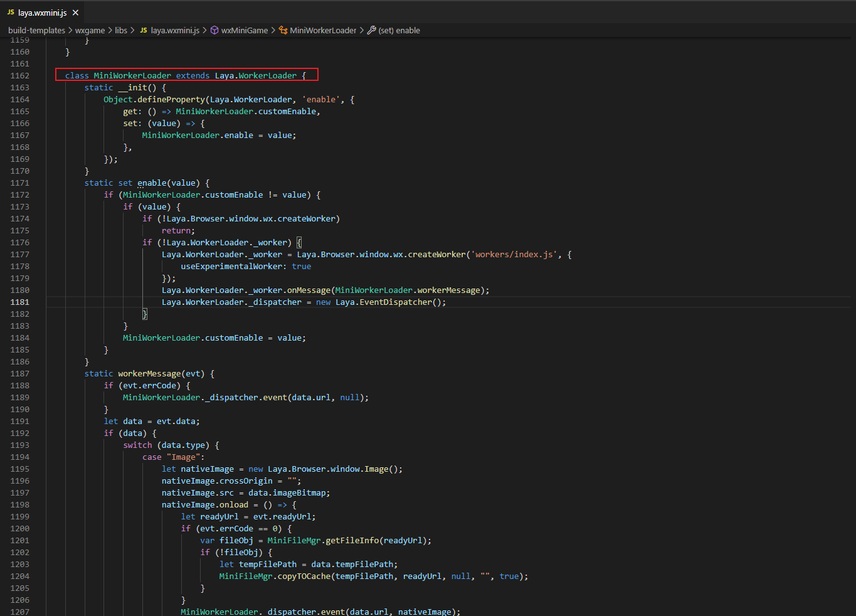Screen dimensions: 856x616
Task: Place cursor on the 'workers/index.js' string
Action: coord(514,254)
